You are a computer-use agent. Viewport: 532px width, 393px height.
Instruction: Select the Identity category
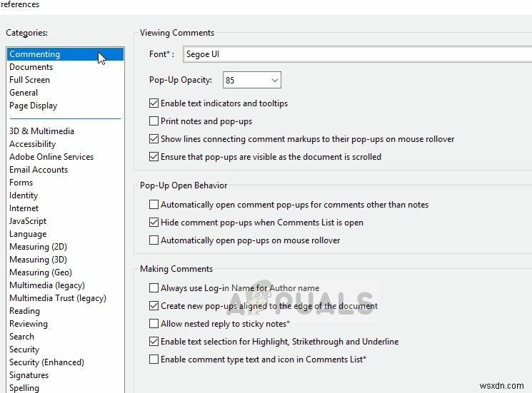[x=24, y=196]
